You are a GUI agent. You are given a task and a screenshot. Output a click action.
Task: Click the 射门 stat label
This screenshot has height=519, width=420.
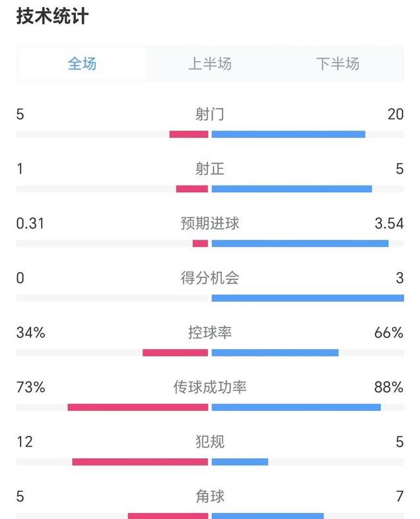[x=210, y=114]
